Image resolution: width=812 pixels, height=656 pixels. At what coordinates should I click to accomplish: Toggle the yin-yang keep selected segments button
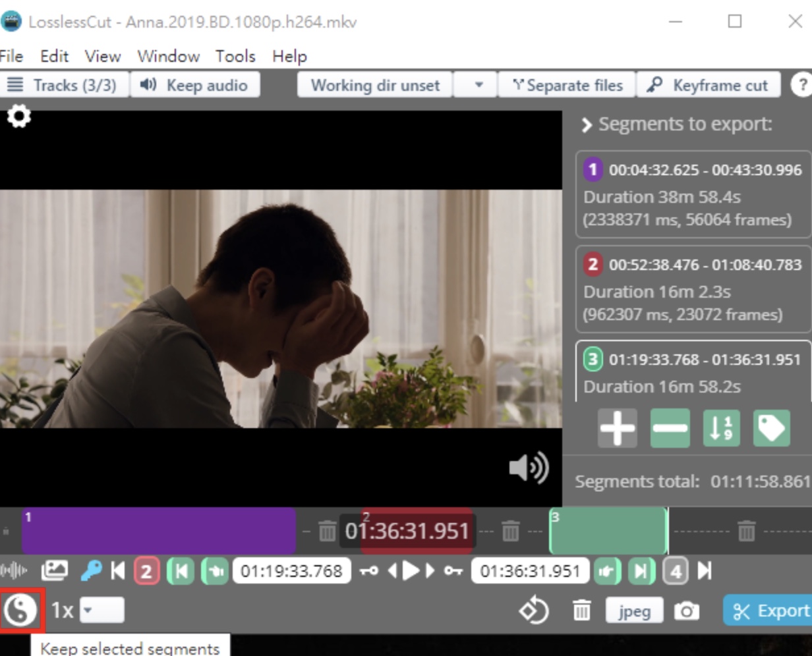(x=20, y=611)
